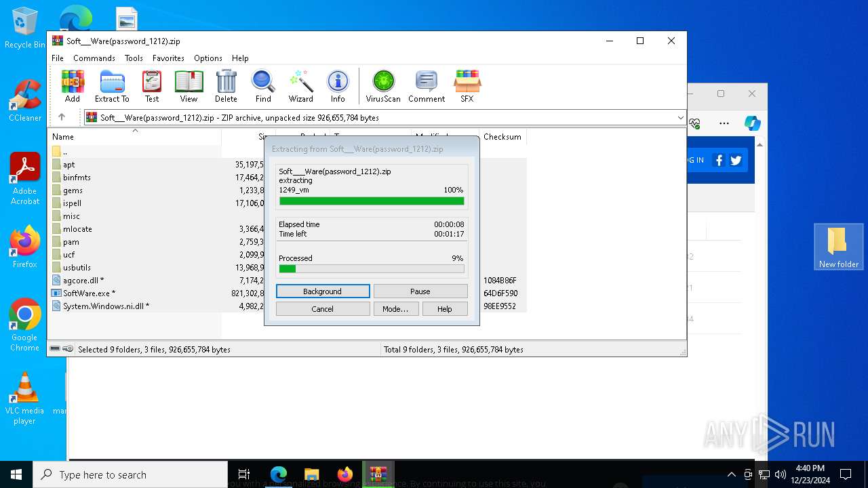Click WinRAR icon in the taskbar
868x488 pixels.
tap(378, 474)
